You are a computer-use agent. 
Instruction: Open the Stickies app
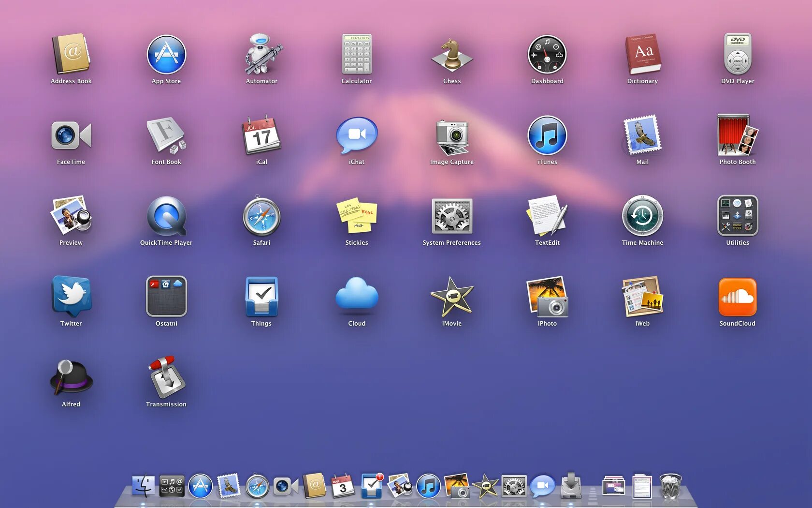[357, 216]
